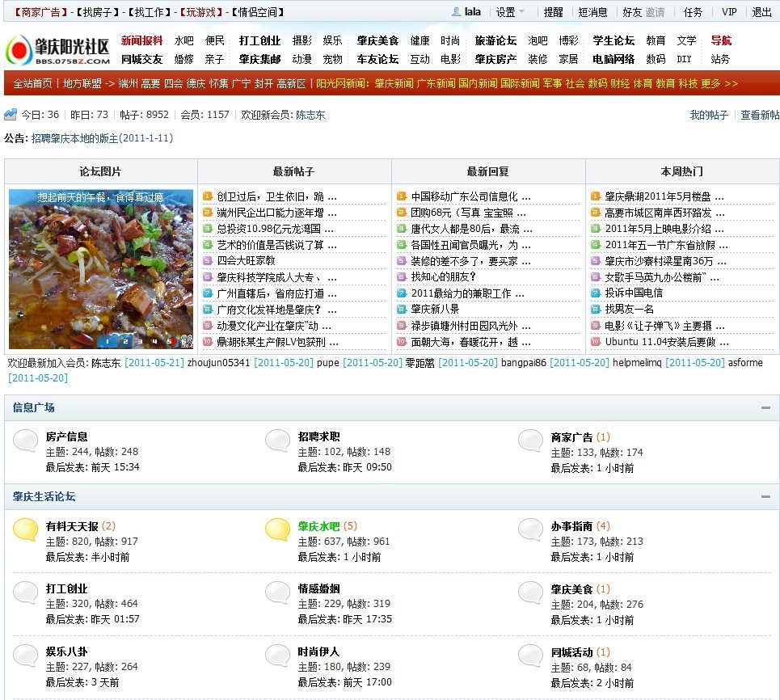Open the 情感婚姻 forum title

(x=318, y=588)
